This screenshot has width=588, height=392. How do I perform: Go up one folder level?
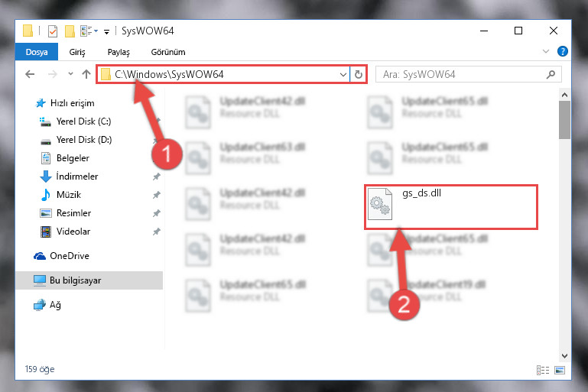tap(86, 74)
